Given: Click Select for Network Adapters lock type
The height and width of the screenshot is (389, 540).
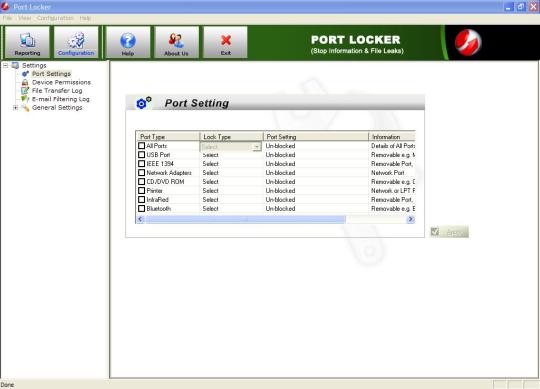Looking at the screenshot, I should point(210,173).
